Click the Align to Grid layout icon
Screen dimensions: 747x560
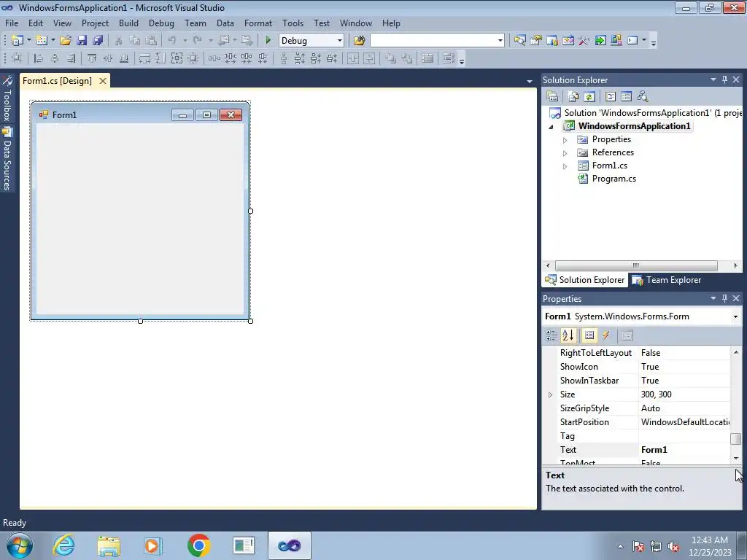[x=17, y=58]
